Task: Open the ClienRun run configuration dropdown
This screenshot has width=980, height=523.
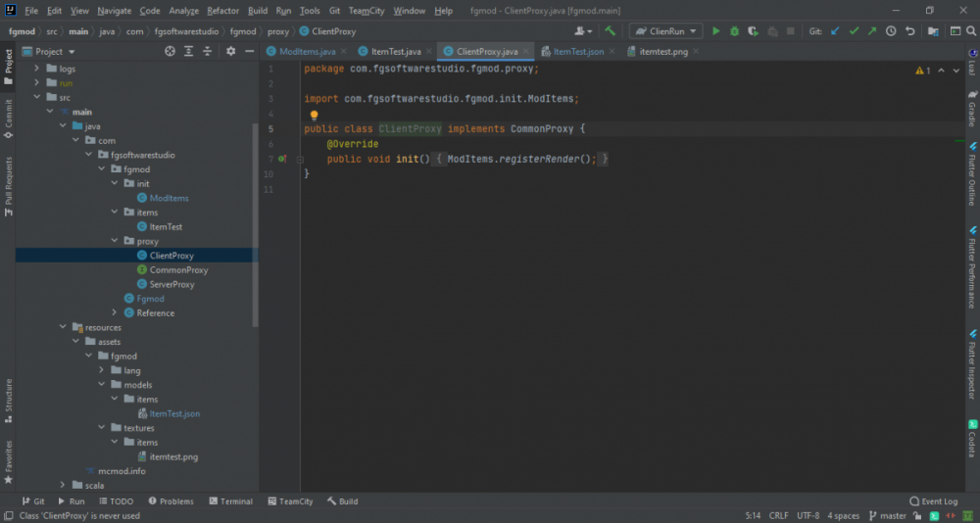Action: tap(666, 31)
